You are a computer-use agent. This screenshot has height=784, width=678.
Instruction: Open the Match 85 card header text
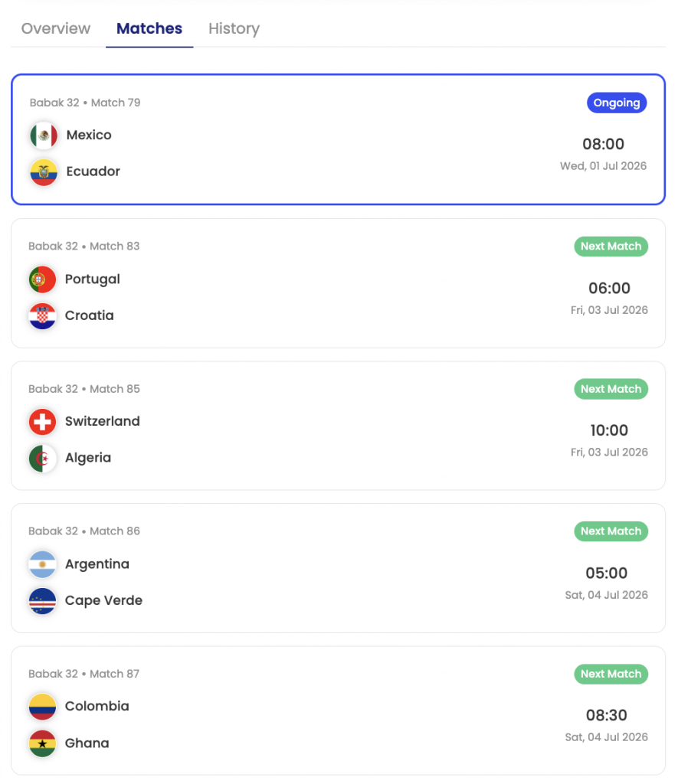tap(84, 389)
